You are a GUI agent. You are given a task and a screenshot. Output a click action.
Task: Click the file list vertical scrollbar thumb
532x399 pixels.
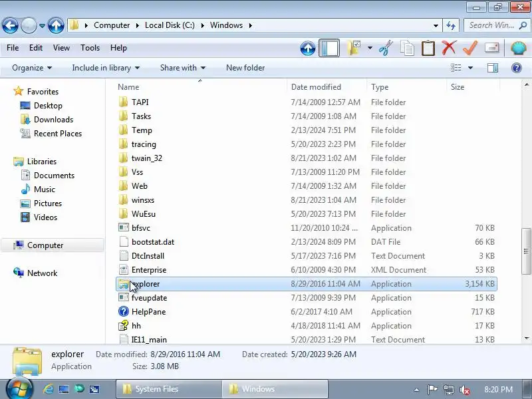pos(526,251)
